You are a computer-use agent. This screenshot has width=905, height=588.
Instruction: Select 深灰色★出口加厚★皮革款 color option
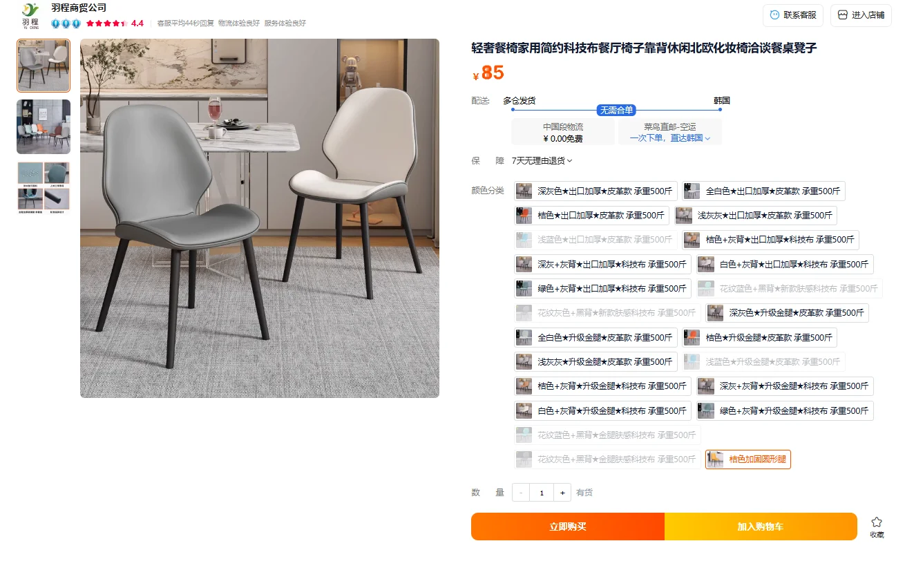pyautogui.click(x=595, y=191)
